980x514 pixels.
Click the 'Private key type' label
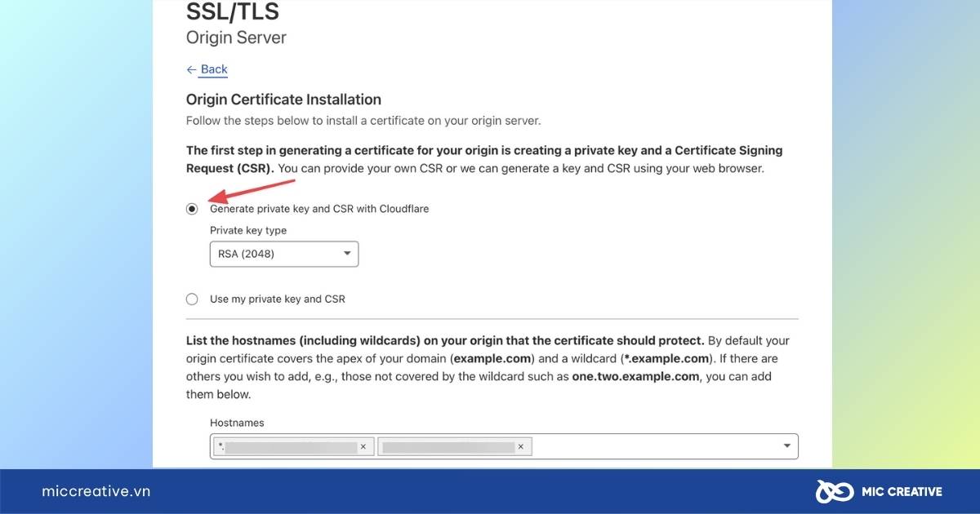pyautogui.click(x=248, y=230)
